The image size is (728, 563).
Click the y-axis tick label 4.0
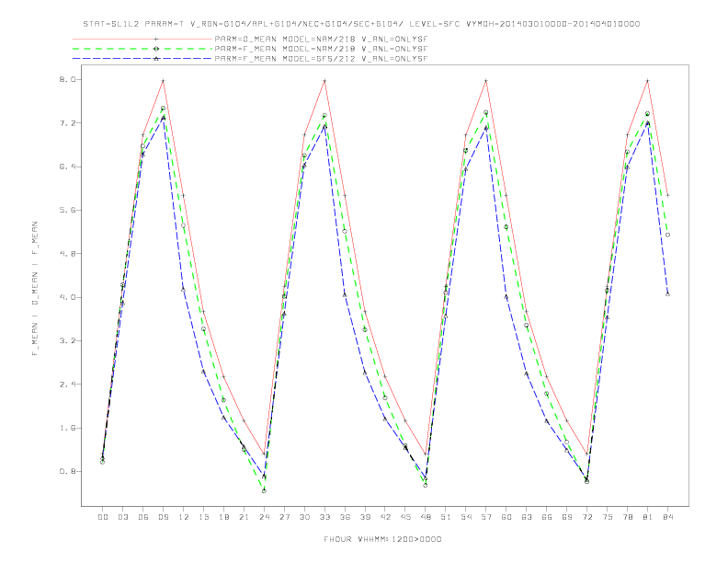67,297
